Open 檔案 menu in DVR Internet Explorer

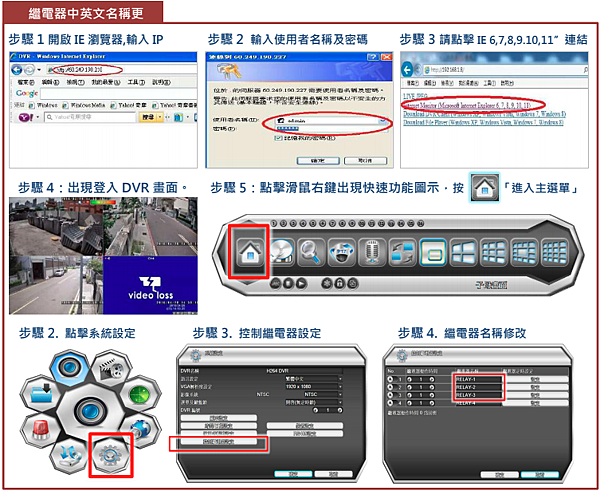pyautogui.click(x=26, y=82)
